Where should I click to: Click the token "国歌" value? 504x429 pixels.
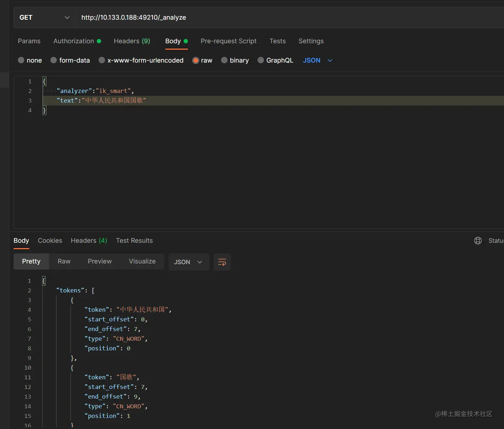point(126,378)
